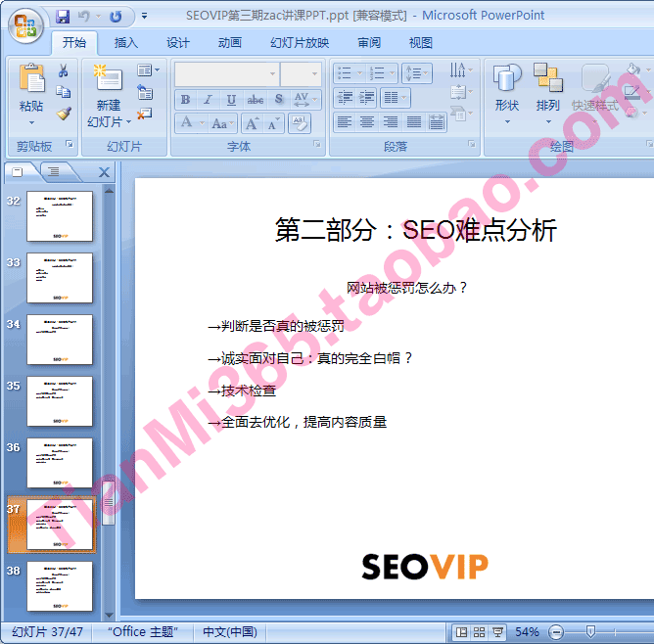Reset the slide with the reset icon

(145, 93)
